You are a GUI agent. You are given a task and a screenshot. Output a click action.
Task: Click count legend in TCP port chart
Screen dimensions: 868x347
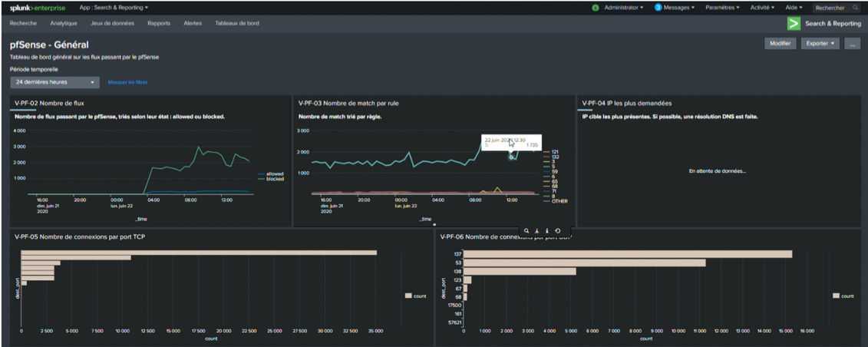(x=415, y=296)
